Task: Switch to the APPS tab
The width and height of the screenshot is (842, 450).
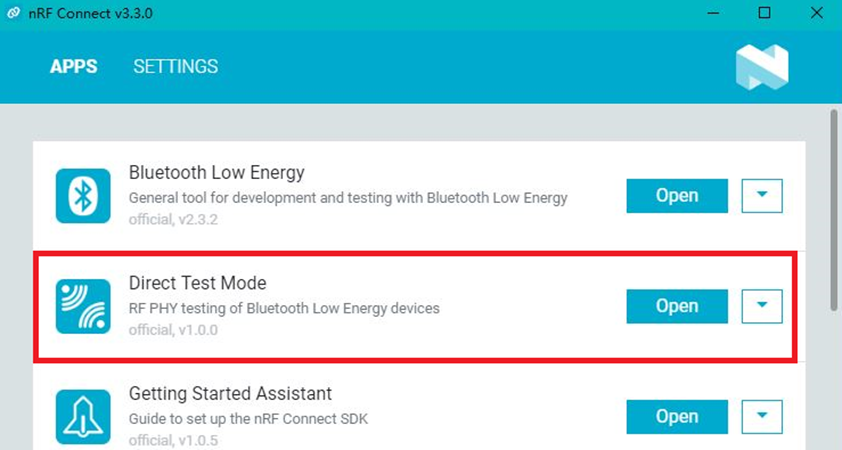Action: pyautogui.click(x=74, y=67)
